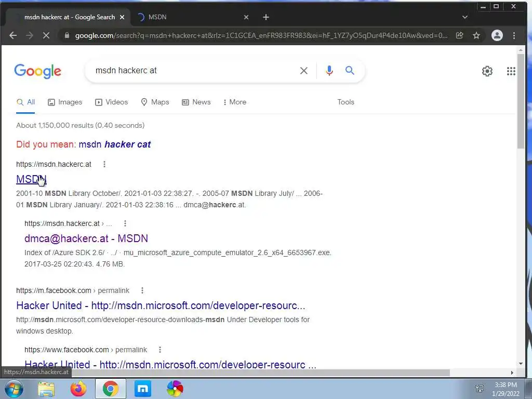Viewport: 532px width, 399px height.
Task: Submit search with magnifier icon
Action: (x=350, y=70)
